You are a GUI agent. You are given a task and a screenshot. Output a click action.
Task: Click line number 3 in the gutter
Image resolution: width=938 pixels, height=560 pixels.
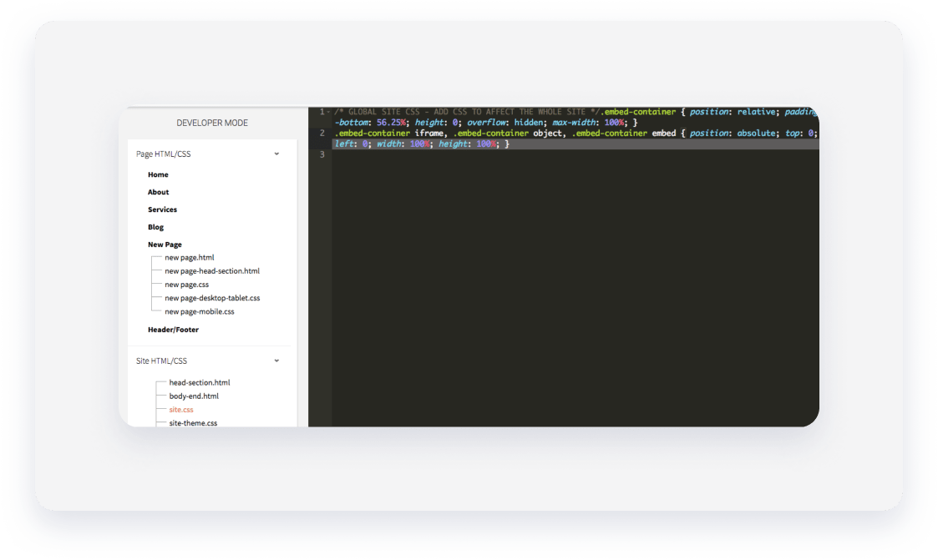(x=322, y=154)
